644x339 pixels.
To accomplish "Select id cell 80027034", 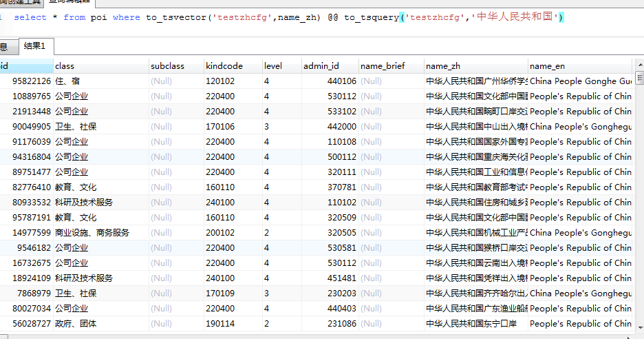I will click(x=26, y=309).
